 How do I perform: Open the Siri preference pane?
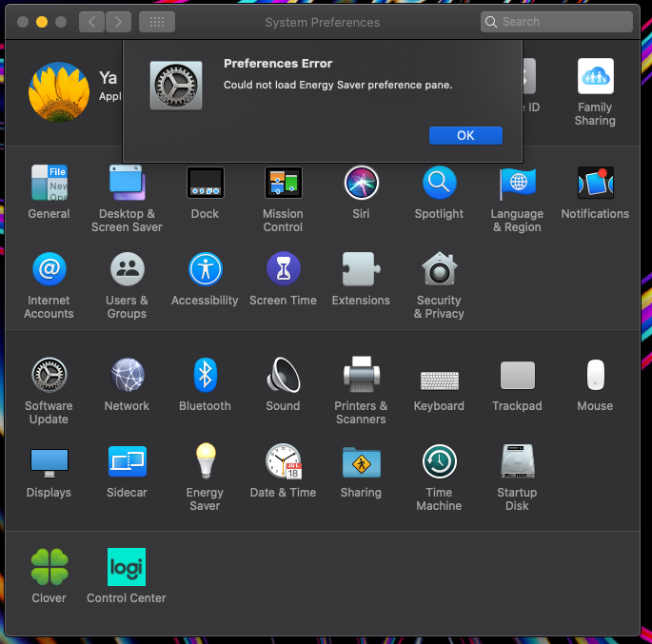(361, 183)
